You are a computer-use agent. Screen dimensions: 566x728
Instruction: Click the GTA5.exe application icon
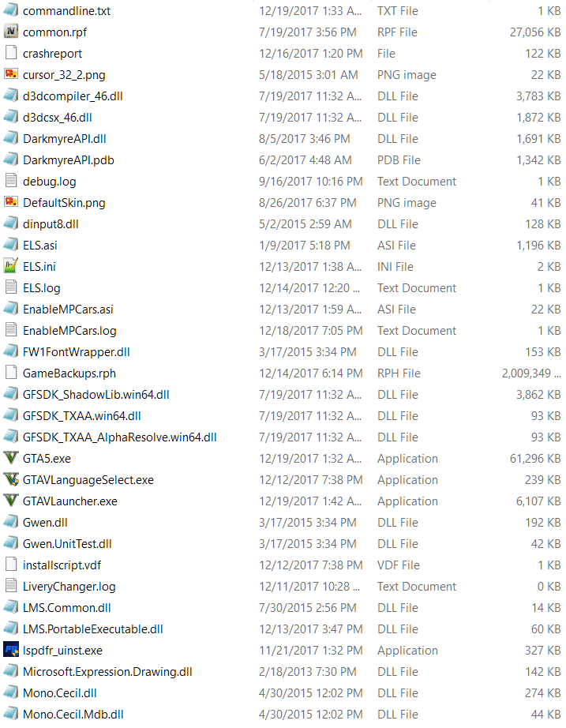coord(11,458)
